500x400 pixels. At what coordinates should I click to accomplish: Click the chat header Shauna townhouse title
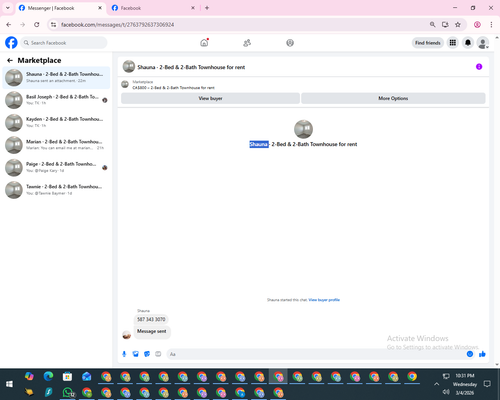pos(191,67)
